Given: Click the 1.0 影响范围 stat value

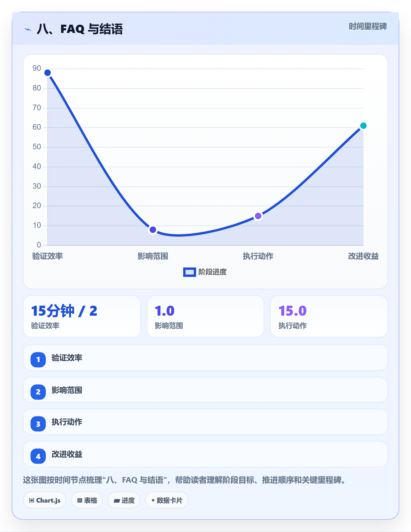Looking at the screenshot, I should coord(165,311).
